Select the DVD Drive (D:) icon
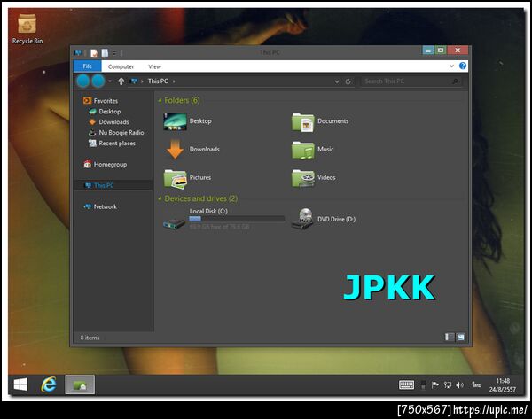The height and width of the screenshot is (419, 532). [302, 219]
